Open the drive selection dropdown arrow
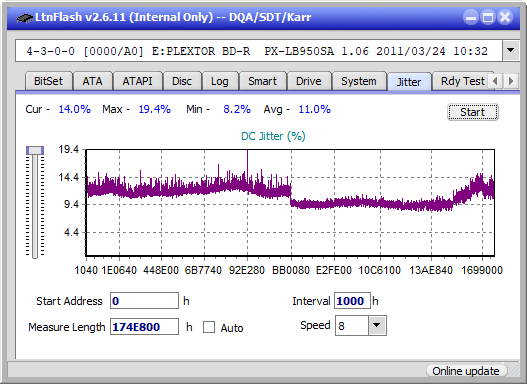The height and width of the screenshot is (384, 527). (x=511, y=51)
